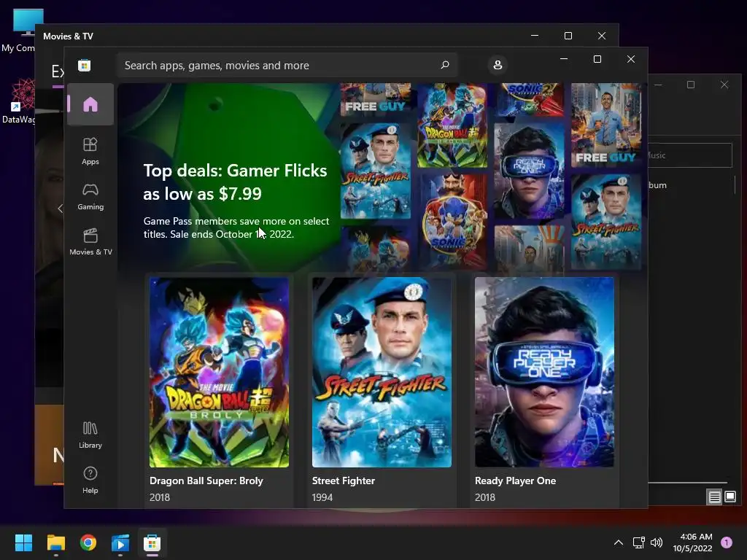Click the Dragon Ball Super: Broly title
This screenshot has height=560, width=747.
[x=206, y=481]
